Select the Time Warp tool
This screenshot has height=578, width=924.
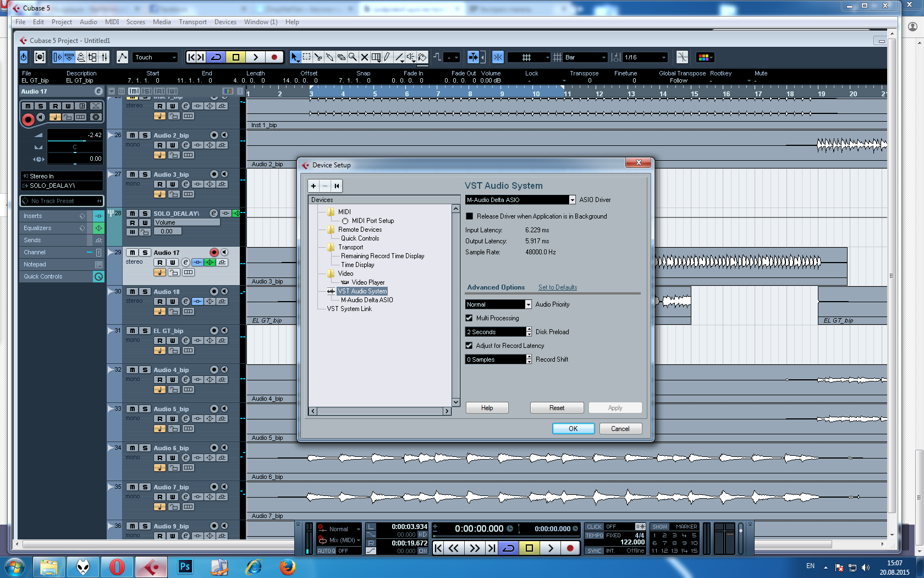(x=376, y=57)
